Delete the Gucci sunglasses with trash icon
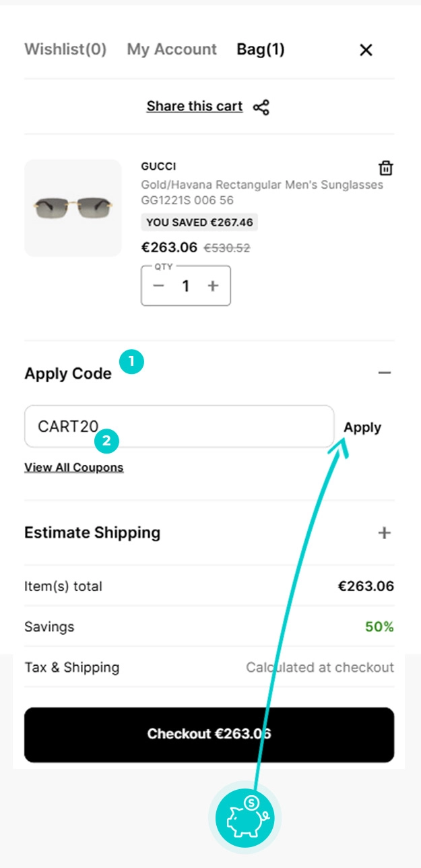421x868 pixels. coord(386,168)
